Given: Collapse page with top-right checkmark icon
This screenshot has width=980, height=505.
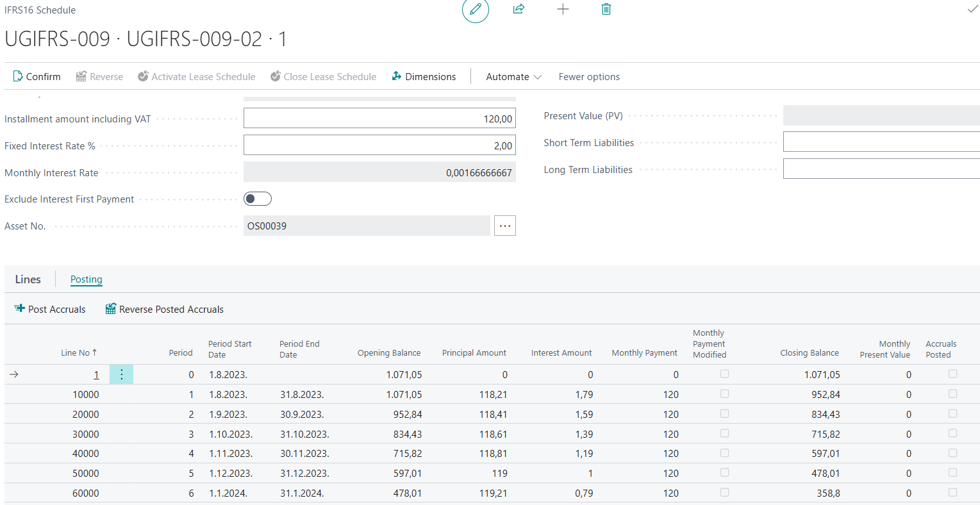Looking at the screenshot, I should click(972, 10).
